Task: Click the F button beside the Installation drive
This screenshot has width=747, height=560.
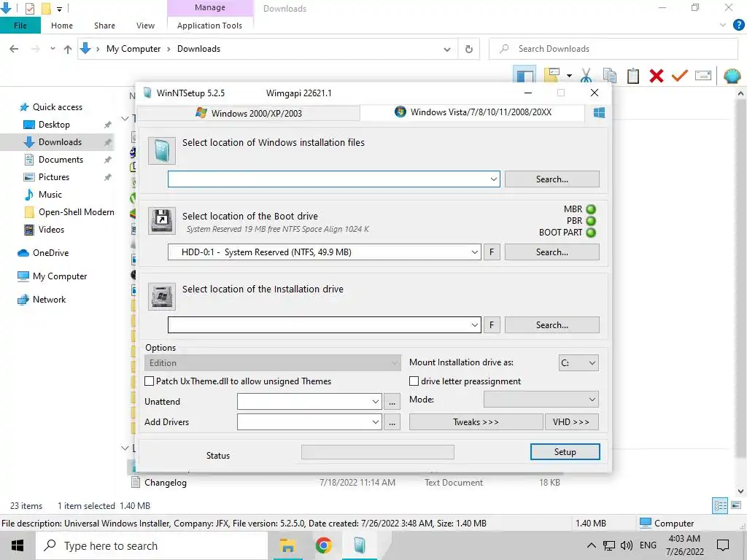Action: 492,324
